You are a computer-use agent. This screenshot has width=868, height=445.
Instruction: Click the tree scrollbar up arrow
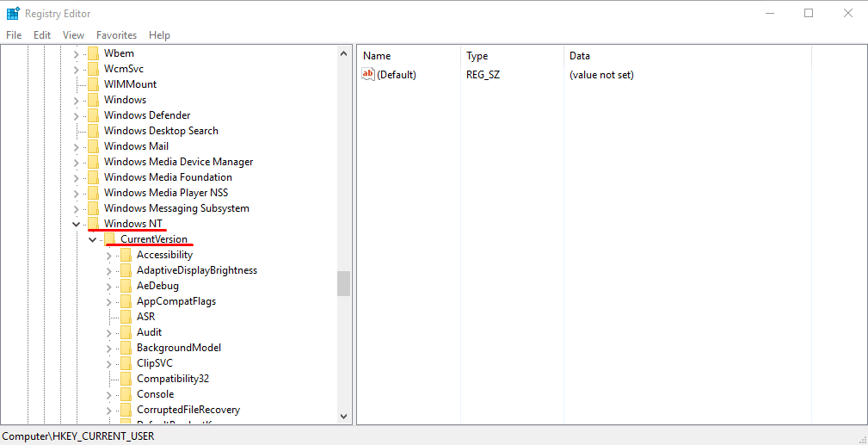coord(343,54)
